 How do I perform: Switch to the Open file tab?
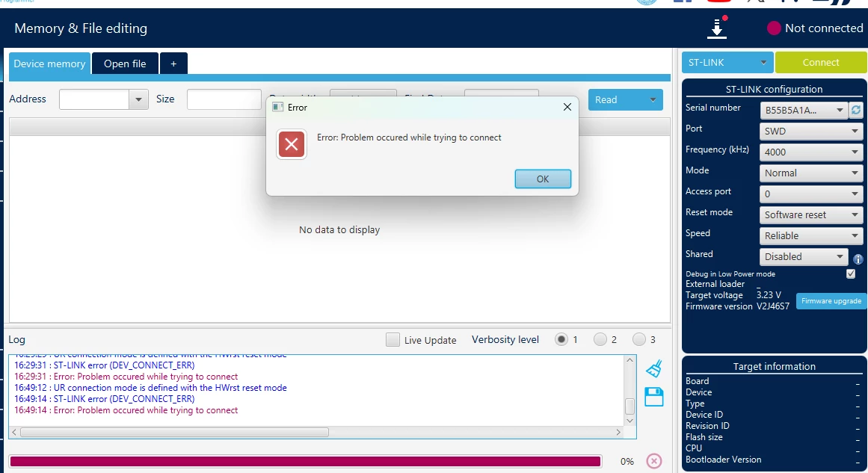click(x=125, y=64)
